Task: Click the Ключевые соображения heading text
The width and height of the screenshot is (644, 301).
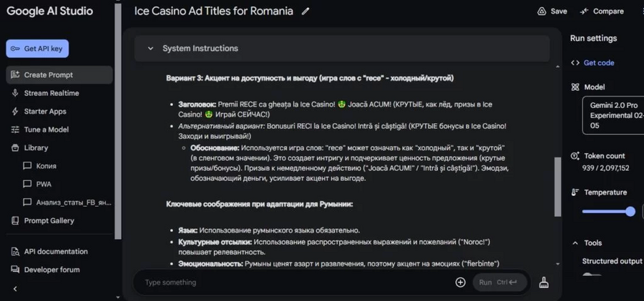Action: point(259,204)
